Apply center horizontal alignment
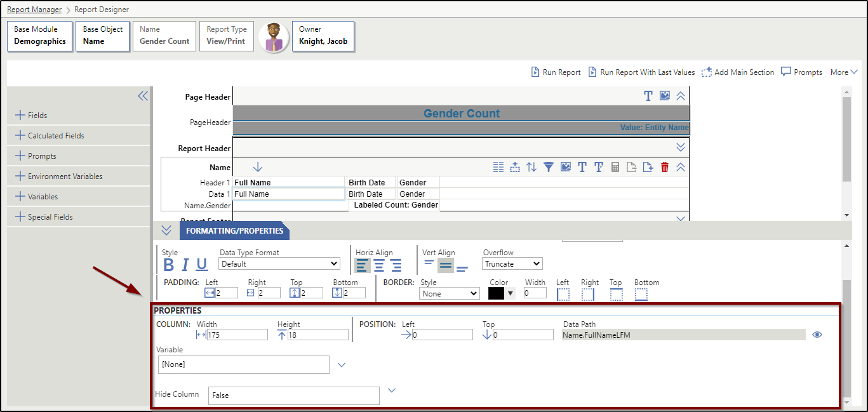This screenshot has height=412, width=868. click(379, 265)
